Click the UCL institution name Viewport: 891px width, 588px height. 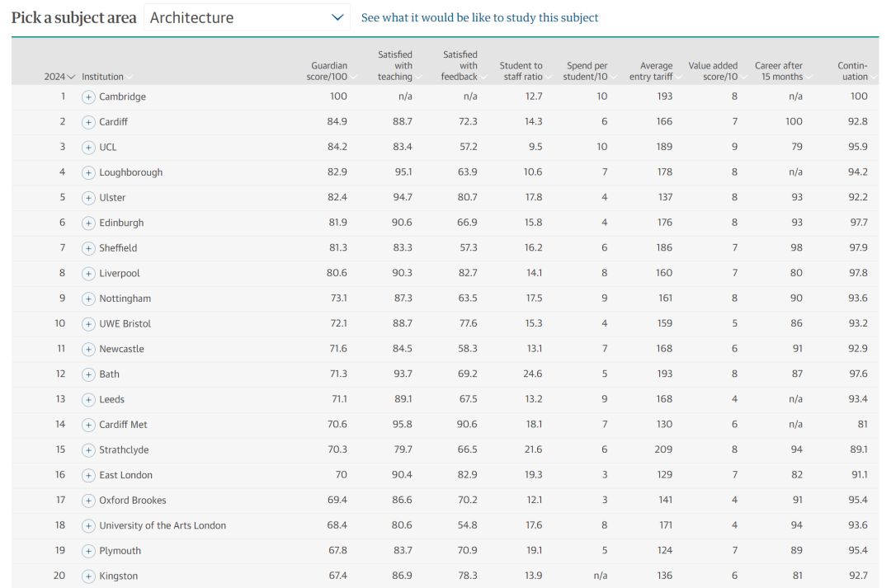click(108, 147)
